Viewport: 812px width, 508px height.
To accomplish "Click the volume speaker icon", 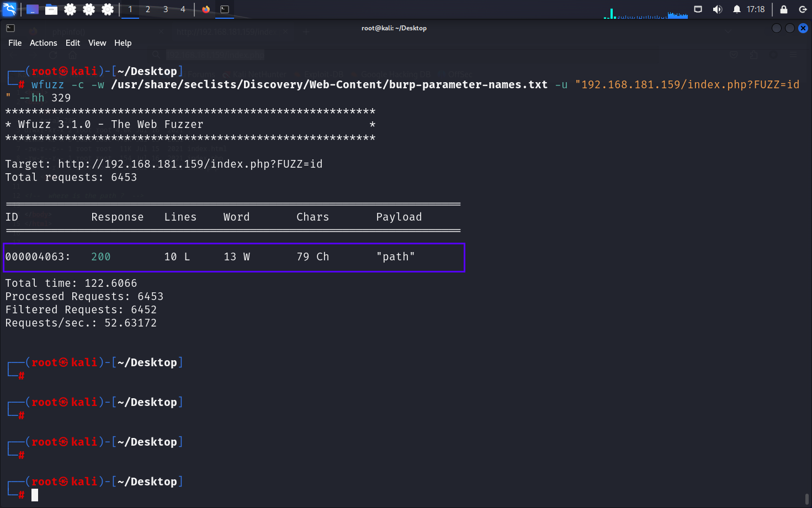I will coord(718,9).
